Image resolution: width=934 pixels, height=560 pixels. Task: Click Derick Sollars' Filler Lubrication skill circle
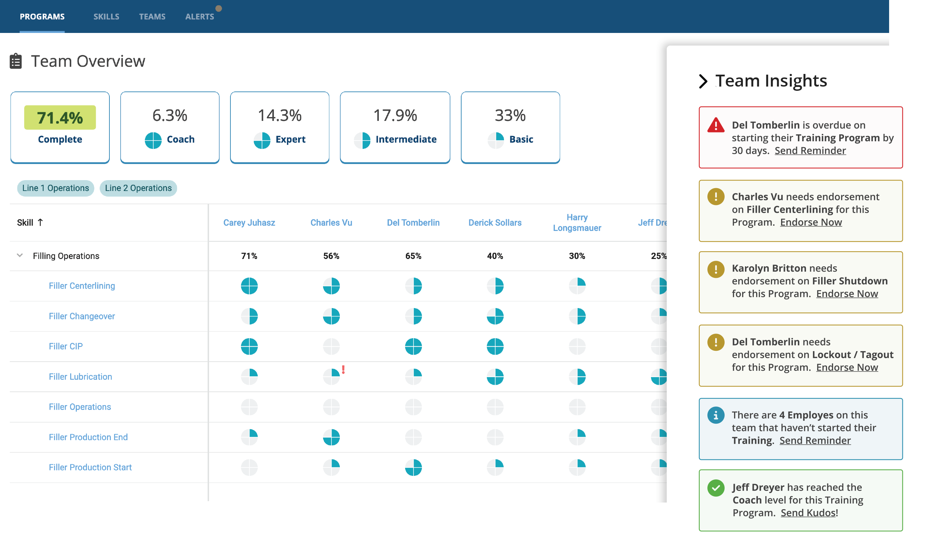pyautogui.click(x=495, y=376)
